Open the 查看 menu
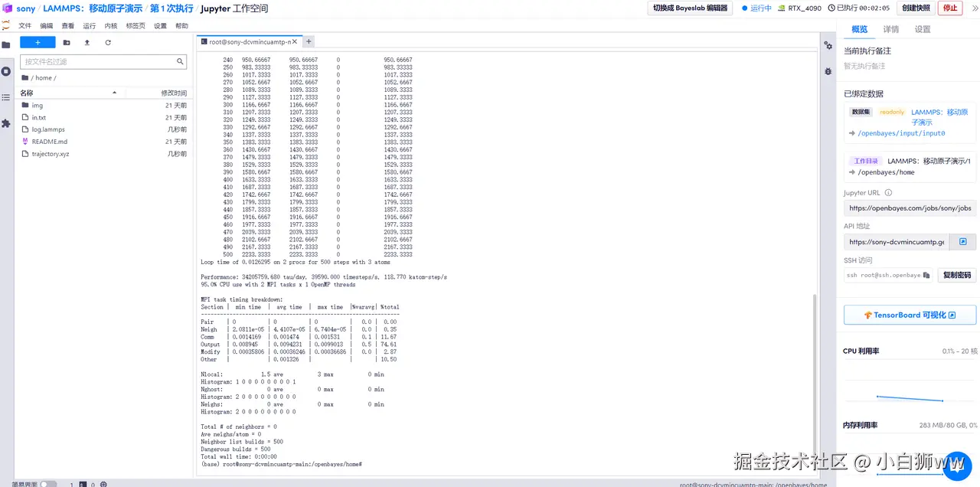Image resolution: width=980 pixels, height=487 pixels. pyautogui.click(x=68, y=25)
